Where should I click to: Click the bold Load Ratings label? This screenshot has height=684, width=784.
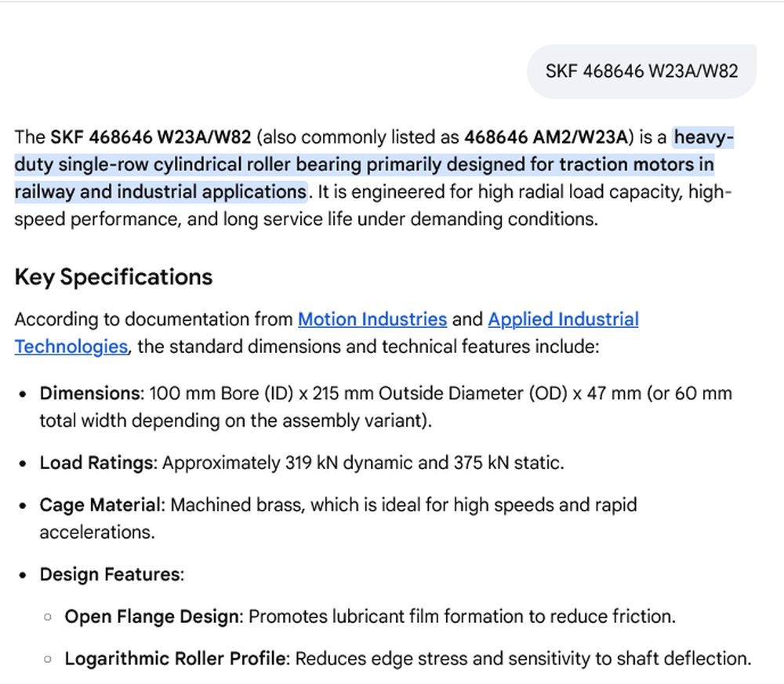point(96,463)
